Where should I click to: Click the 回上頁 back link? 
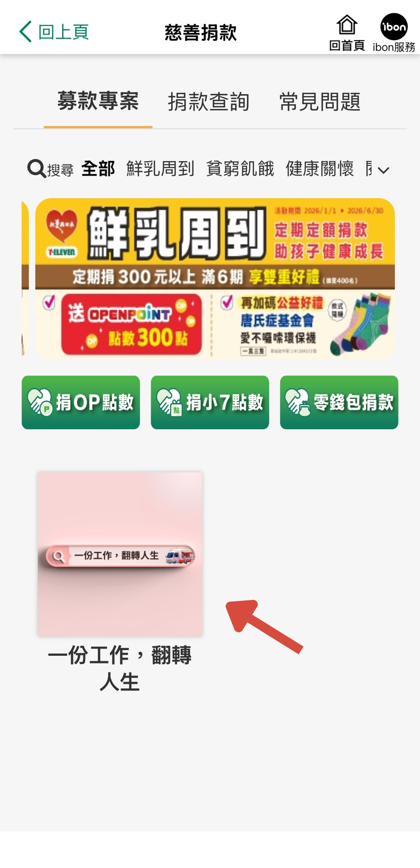(54, 32)
